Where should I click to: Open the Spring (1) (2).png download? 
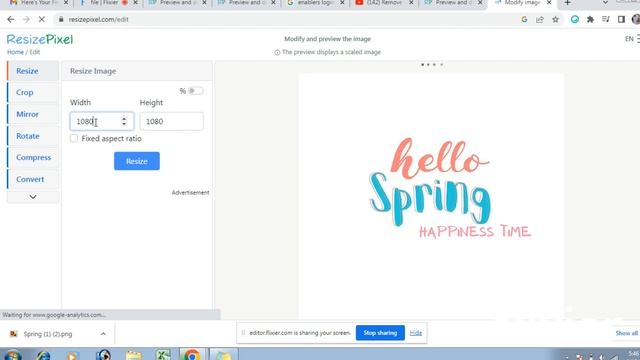(48, 334)
